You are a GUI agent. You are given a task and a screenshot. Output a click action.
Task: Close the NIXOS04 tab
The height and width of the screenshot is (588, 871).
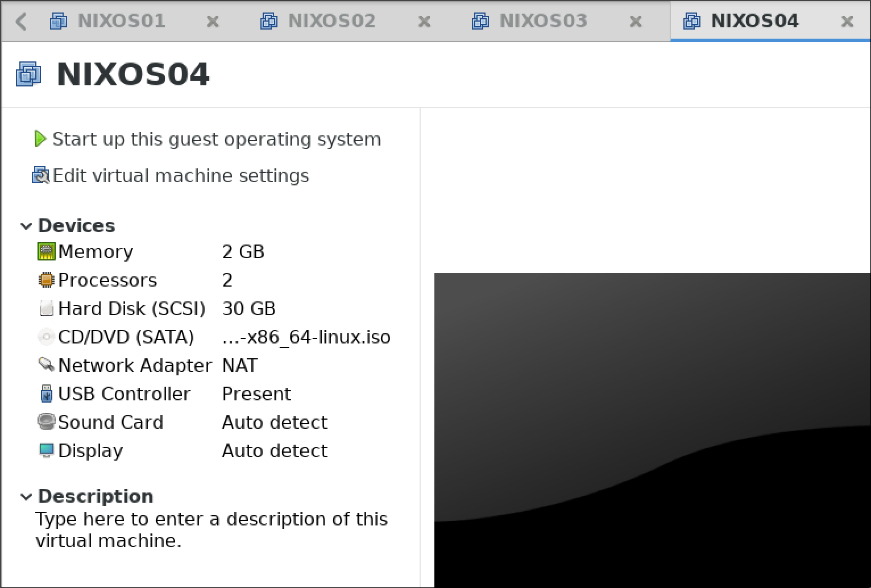[847, 22]
